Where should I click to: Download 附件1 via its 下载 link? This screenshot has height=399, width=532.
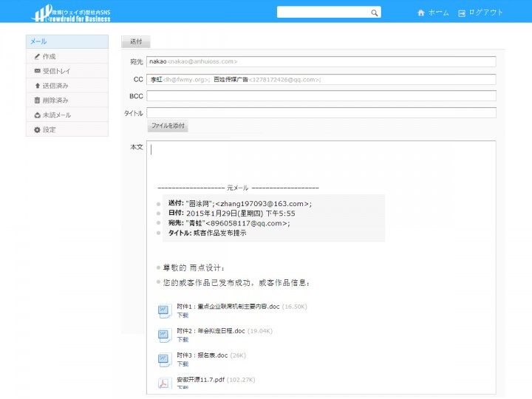click(x=183, y=315)
